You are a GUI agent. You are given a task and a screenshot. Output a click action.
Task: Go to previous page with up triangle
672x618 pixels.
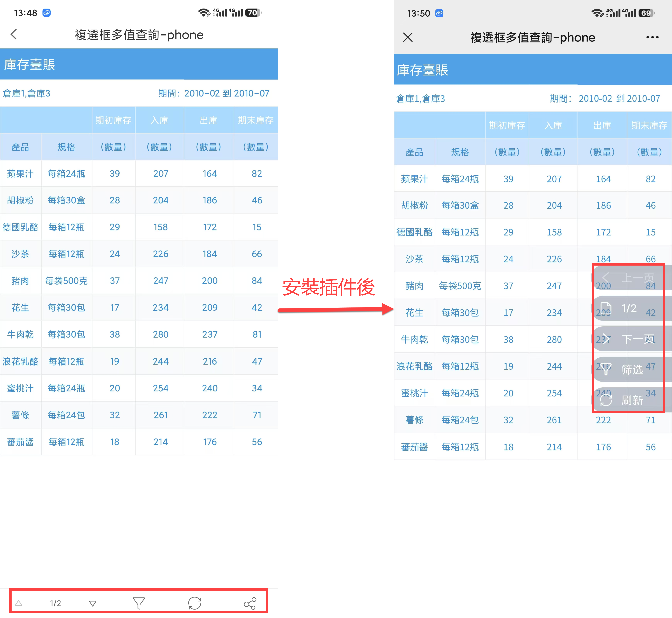[19, 603]
